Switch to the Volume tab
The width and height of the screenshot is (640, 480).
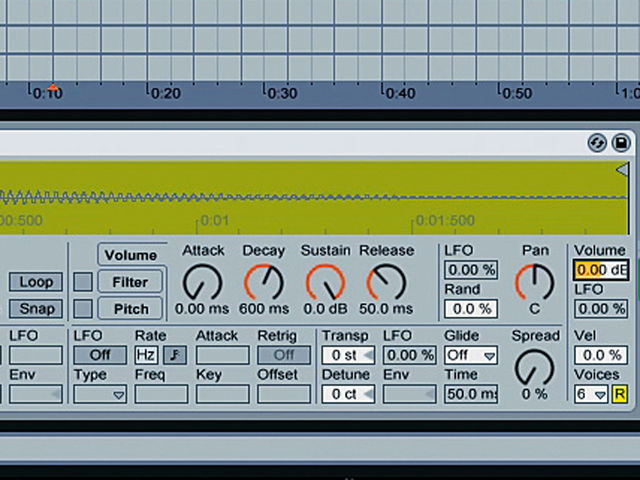pos(131,256)
